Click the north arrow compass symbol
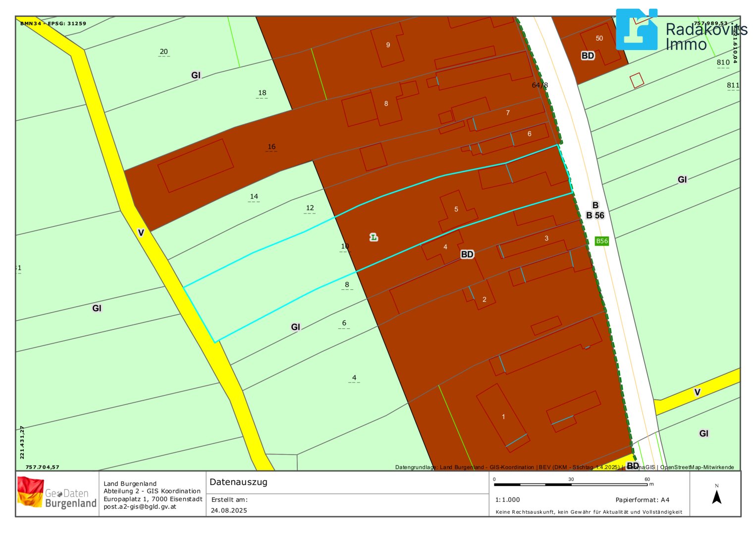756x535 pixels. click(716, 496)
